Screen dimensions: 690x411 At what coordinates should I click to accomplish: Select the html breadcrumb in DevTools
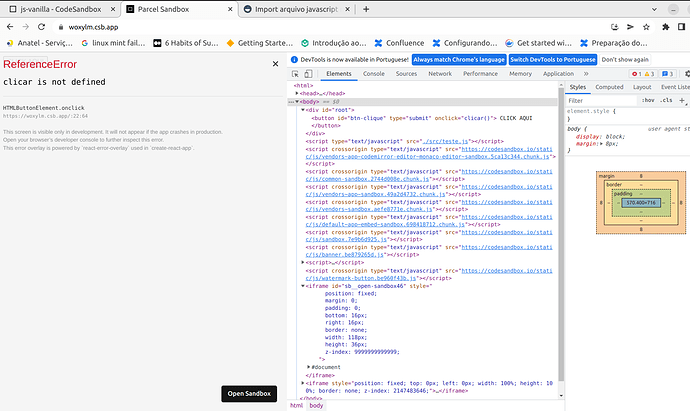[297, 405]
